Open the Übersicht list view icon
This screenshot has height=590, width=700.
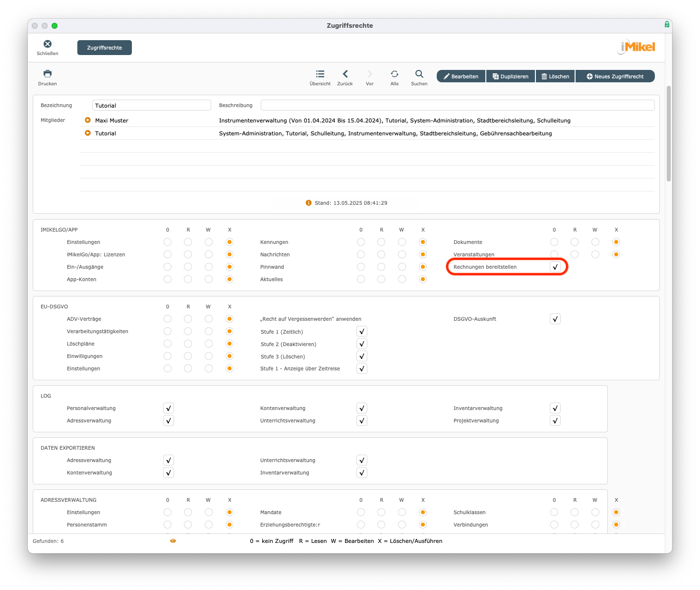(320, 74)
